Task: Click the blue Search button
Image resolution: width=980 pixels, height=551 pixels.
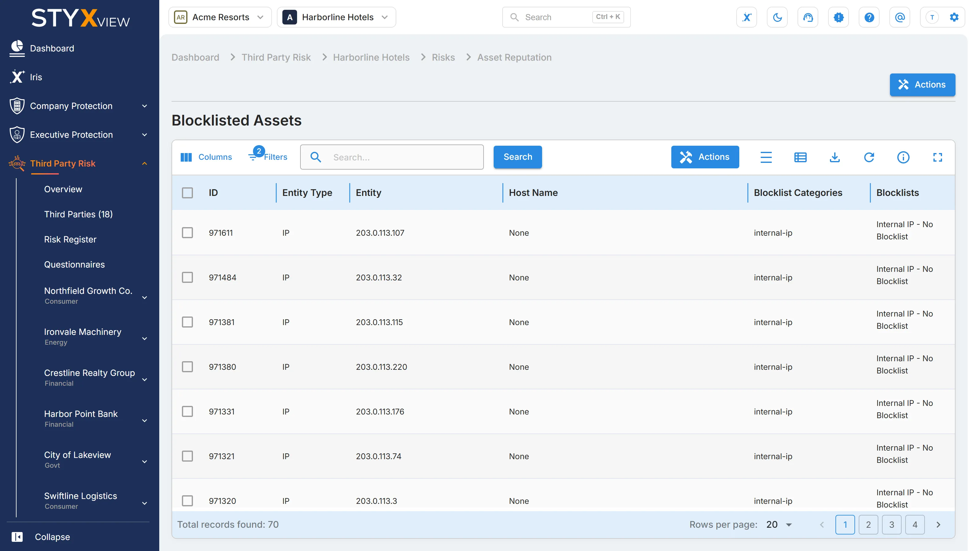Action: pyautogui.click(x=517, y=157)
